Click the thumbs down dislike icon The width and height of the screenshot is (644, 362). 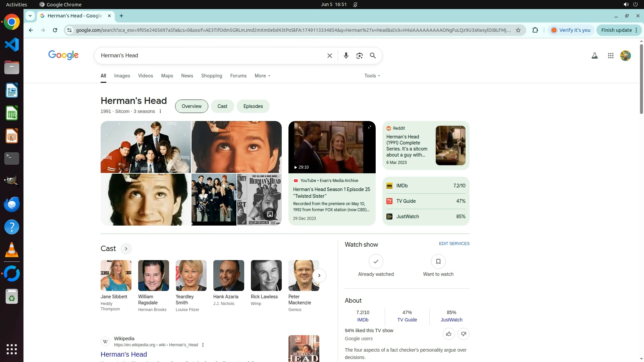pyautogui.click(x=463, y=334)
